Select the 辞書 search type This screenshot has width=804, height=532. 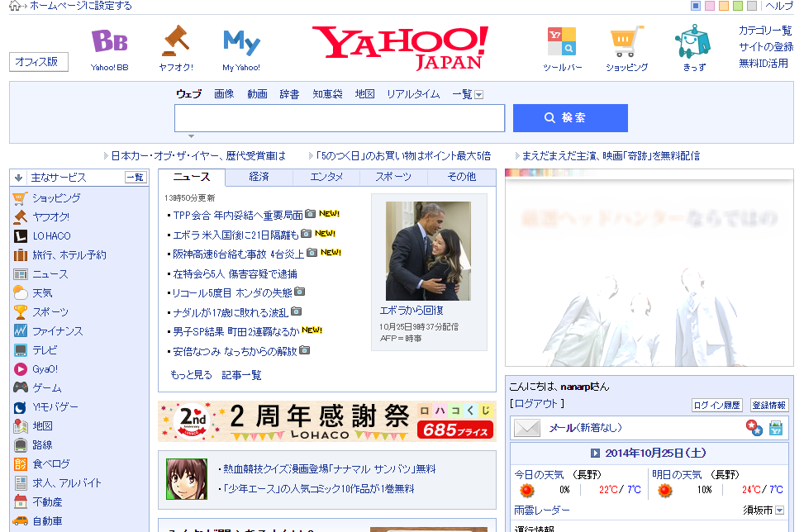click(290, 94)
